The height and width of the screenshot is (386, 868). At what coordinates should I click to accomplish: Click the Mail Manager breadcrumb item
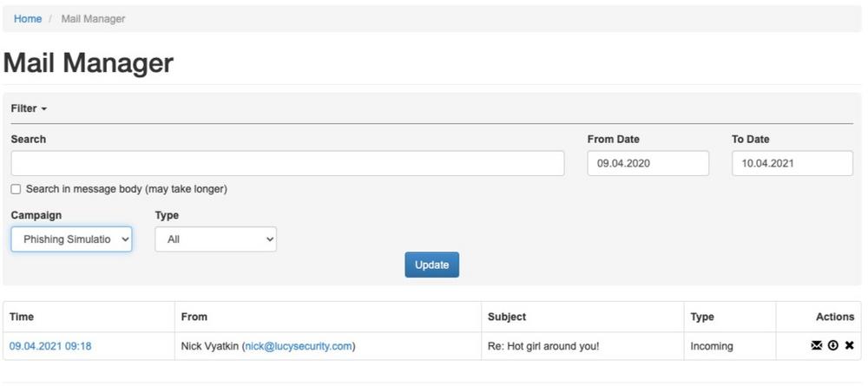point(93,19)
